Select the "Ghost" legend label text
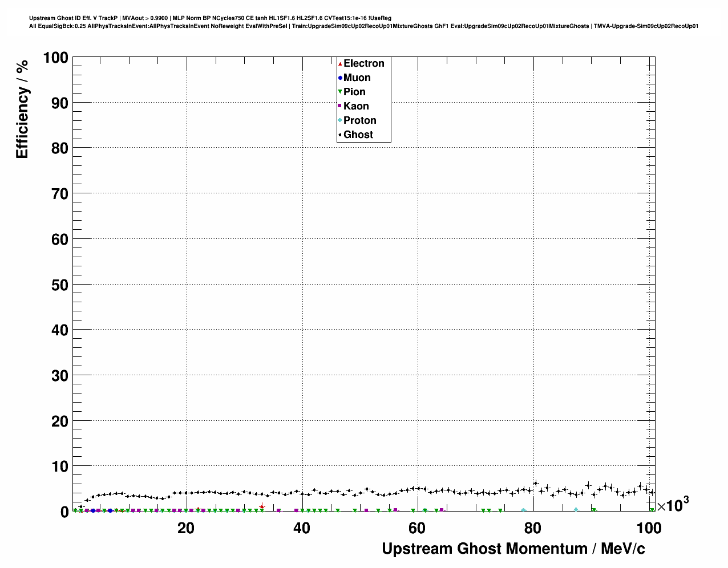Image resolution: width=728 pixels, height=568 pixels. coord(358,135)
